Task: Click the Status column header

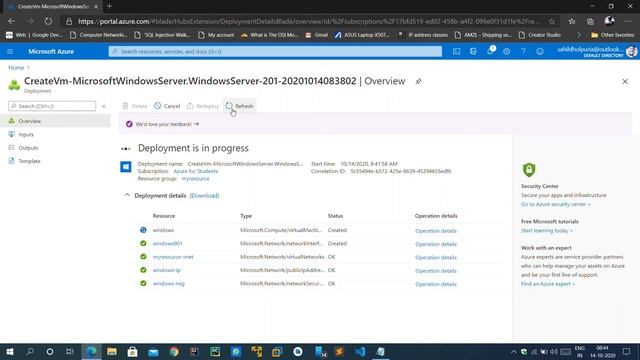Action: click(335, 216)
